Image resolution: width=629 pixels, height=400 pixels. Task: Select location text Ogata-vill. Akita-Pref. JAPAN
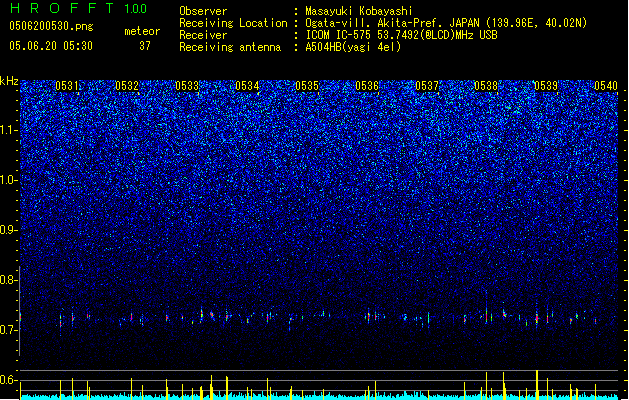(x=392, y=23)
